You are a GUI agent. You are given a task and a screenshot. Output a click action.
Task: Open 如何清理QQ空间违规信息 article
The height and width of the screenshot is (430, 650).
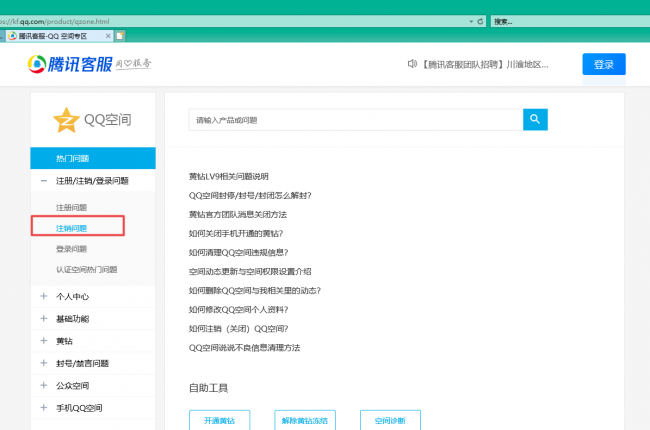coord(238,253)
